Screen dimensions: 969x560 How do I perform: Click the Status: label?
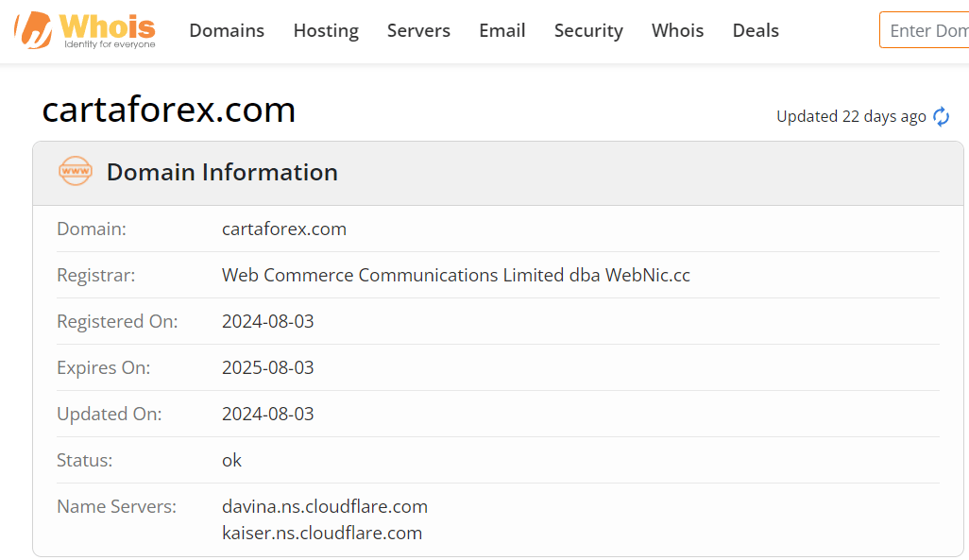pos(85,461)
